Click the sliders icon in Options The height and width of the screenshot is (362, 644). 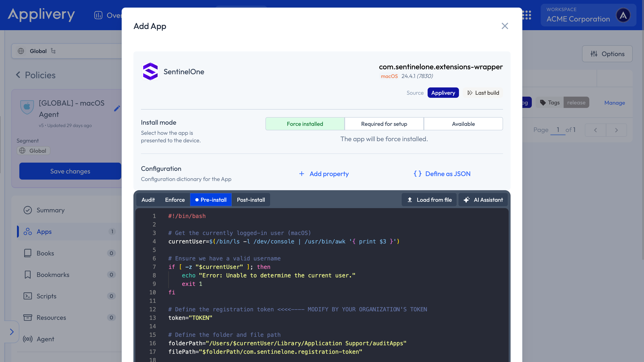pos(594,54)
